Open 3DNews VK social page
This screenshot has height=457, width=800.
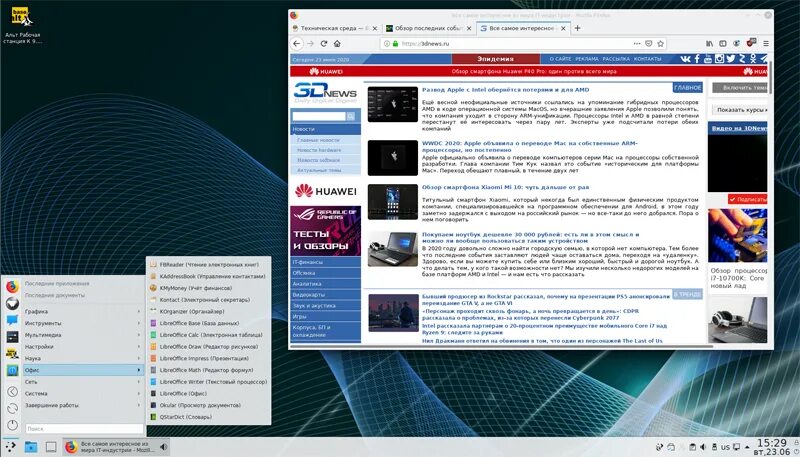pos(685,59)
